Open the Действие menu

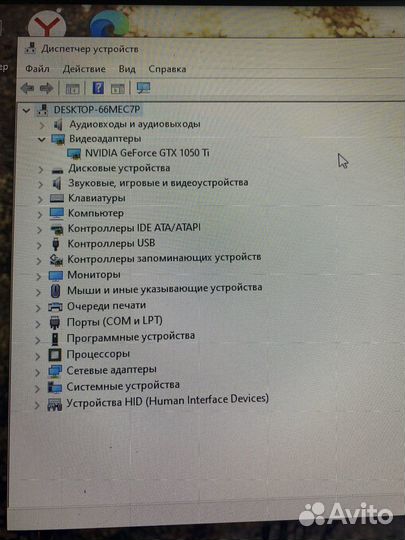click(x=84, y=69)
